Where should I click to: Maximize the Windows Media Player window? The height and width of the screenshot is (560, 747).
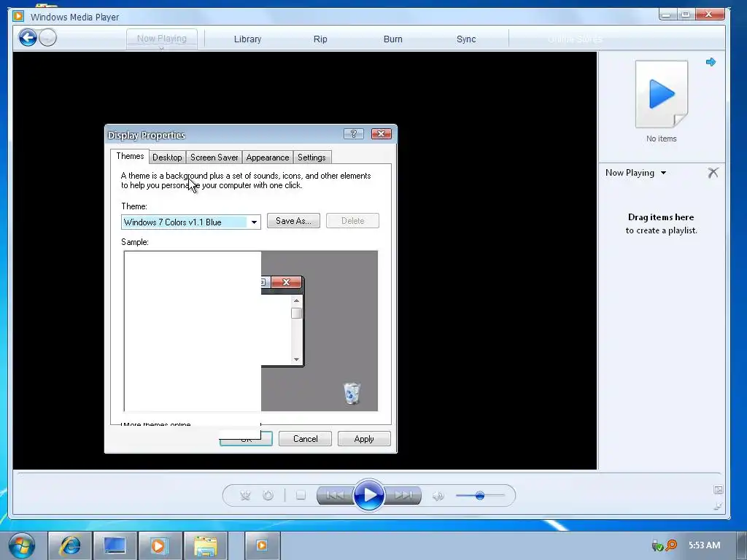[686, 15]
